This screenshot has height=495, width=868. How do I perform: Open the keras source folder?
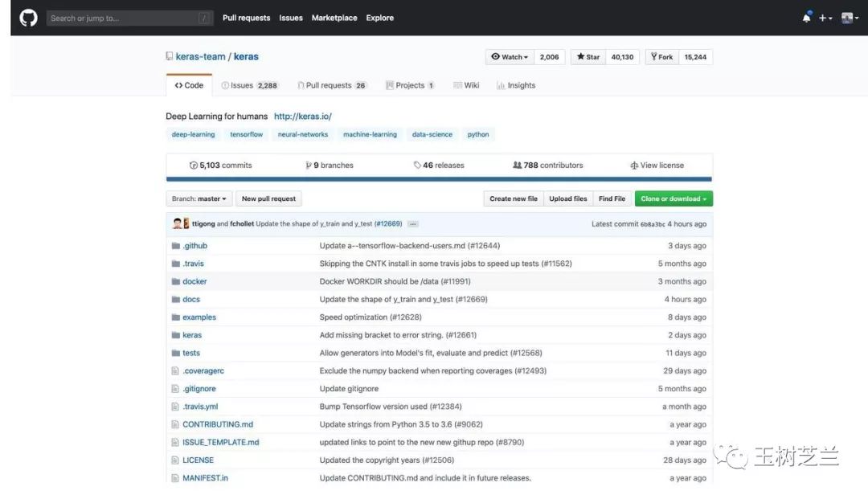(x=192, y=335)
